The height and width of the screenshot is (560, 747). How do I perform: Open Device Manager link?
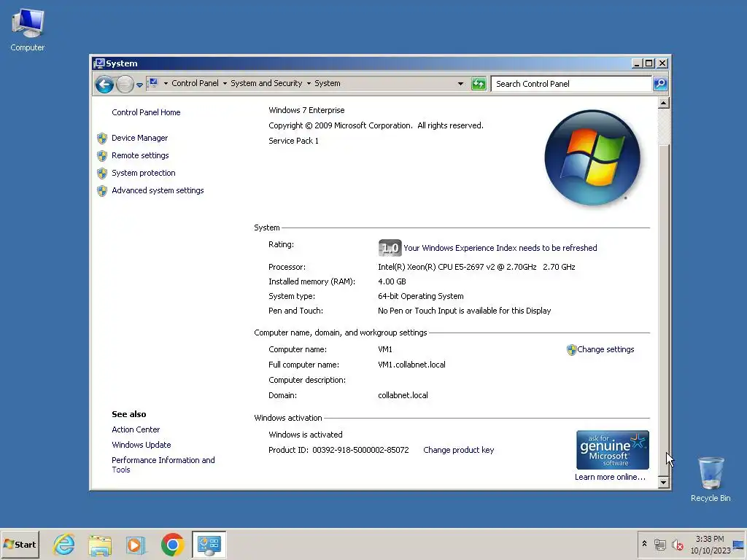(x=139, y=138)
